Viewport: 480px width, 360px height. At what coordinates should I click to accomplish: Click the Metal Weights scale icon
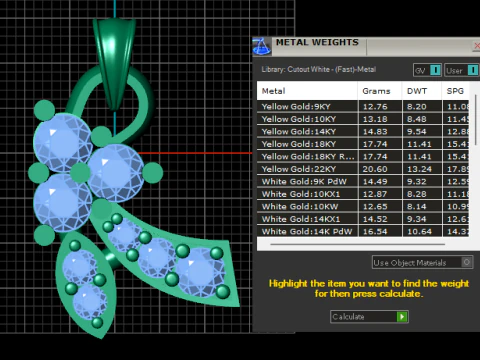pos(262,46)
